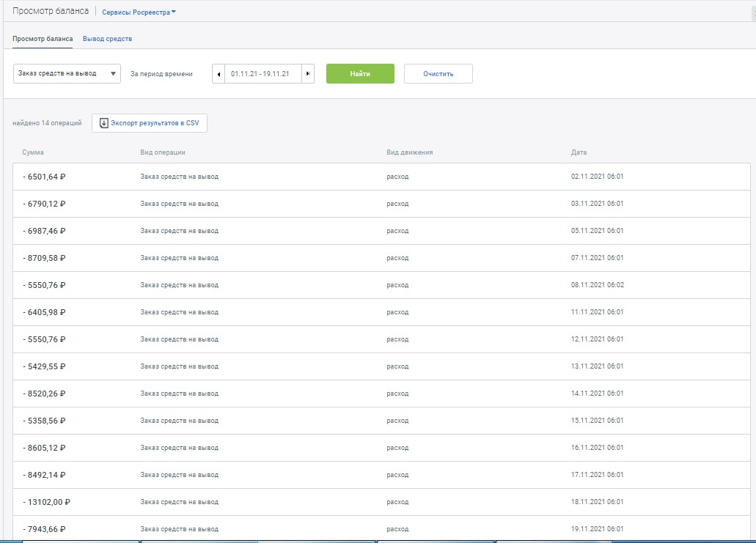The height and width of the screenshot is (543, 756).
Task: Click Экспорт результатов в CSV button
Action: coord(150,123)
